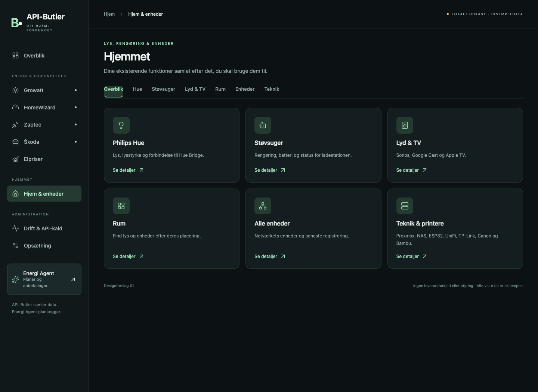Click the Energi Agent sparkle icon
The height and width of the screenshot is (392, 538).
click(15, 279)
